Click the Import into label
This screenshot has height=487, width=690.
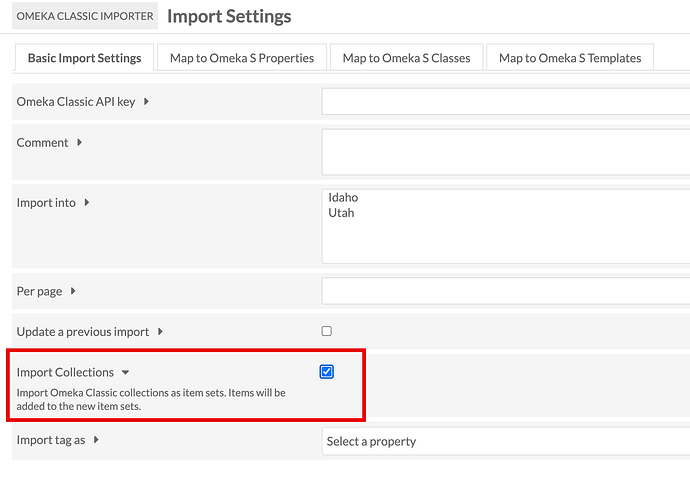tap(46, 202)
